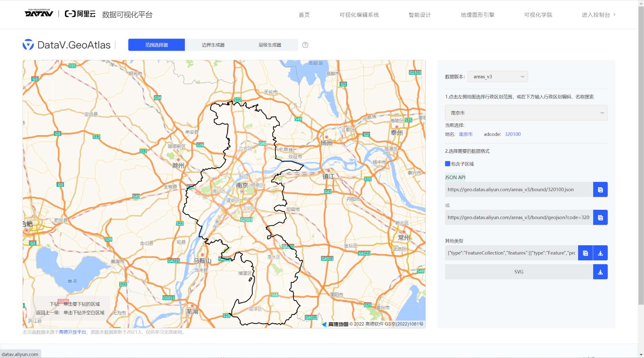
Task: Expand the areas_v3 version dropdown
Action: click(x=497, y=77)
